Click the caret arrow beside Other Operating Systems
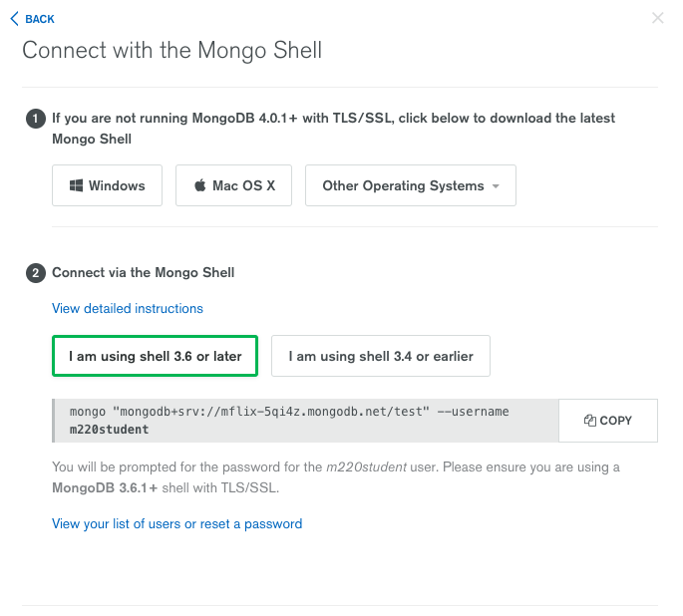This screenshot has height=616, width=683. point(496,186)
